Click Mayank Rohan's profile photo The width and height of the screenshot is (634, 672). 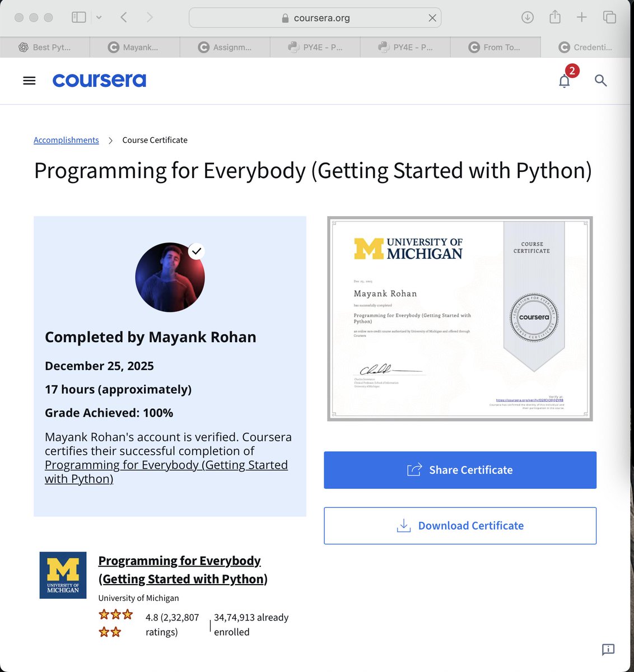170,277
